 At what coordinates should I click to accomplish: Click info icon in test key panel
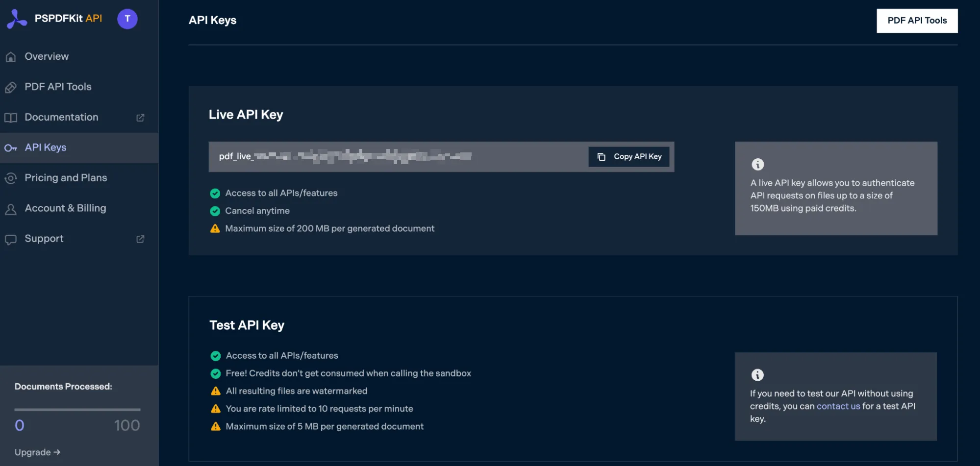click(x=757, y=375)
